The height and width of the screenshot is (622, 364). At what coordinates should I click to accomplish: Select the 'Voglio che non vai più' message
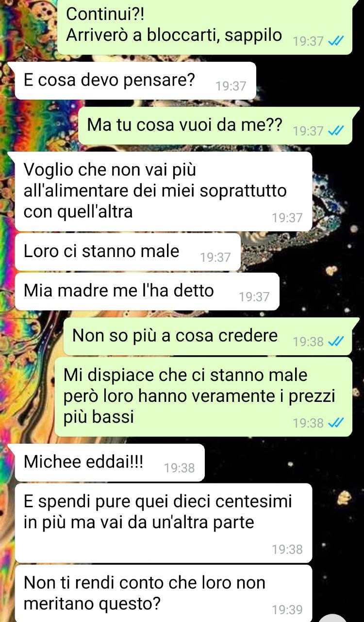(163, 191)
